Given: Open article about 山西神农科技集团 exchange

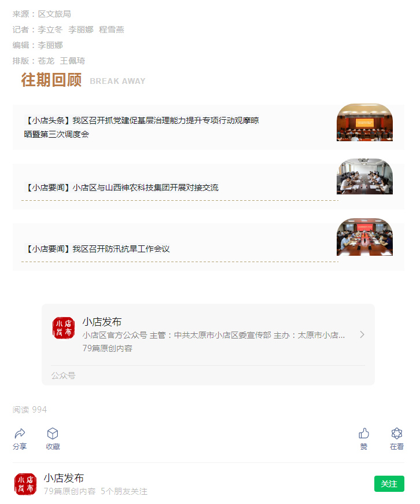Looking at the screenshot, I should tap(121, 187).
